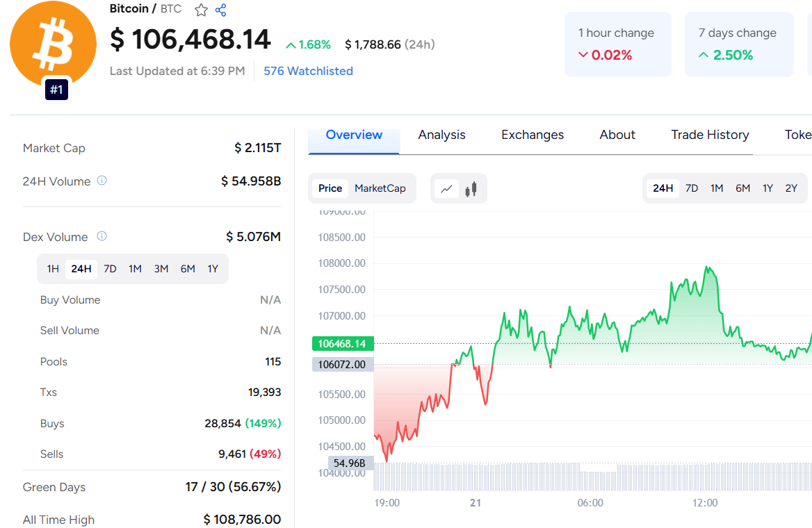
Task: Open the Analysis tab
Action: pos(441,135)
